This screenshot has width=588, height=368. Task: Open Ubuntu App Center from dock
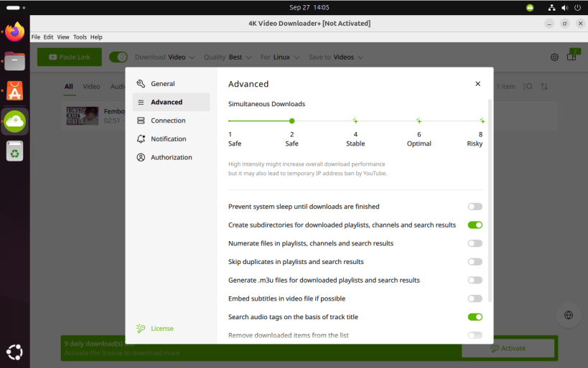(x=14, y=91)
